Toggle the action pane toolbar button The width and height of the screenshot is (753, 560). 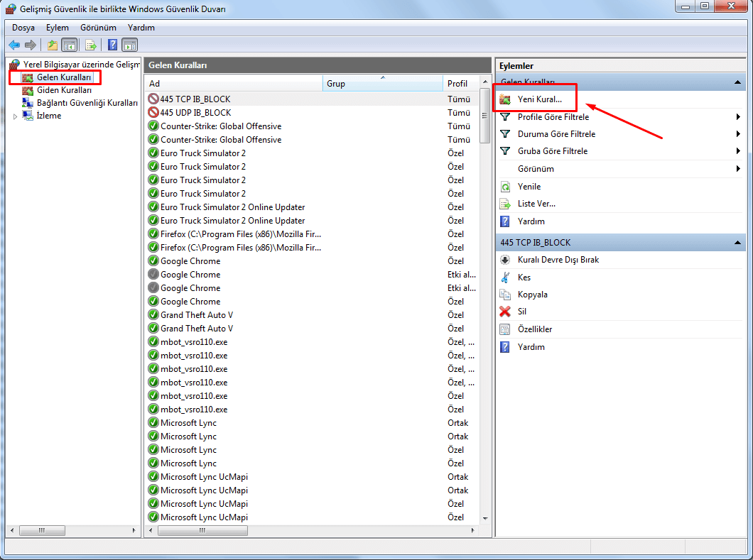(x=129, y=45)
